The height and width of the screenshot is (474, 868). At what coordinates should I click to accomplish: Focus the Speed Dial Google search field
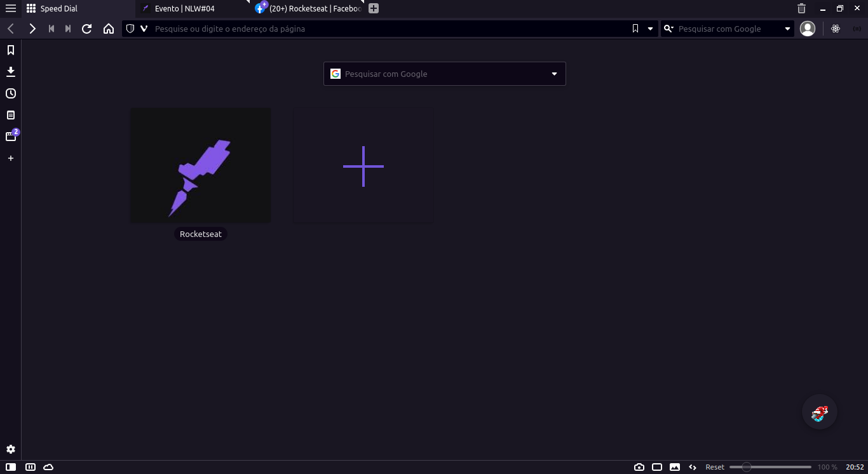pyautogui.click(x=445, y=74)
